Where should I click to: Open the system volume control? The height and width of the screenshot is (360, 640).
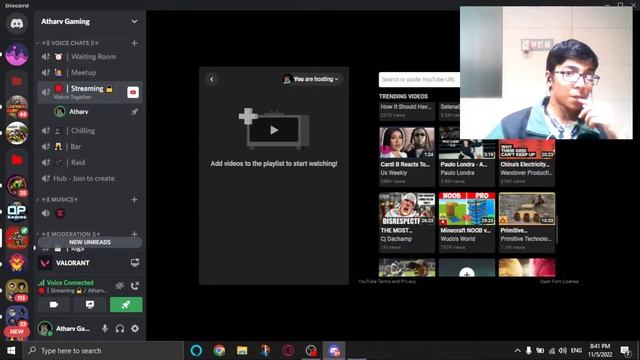point(562,351)
